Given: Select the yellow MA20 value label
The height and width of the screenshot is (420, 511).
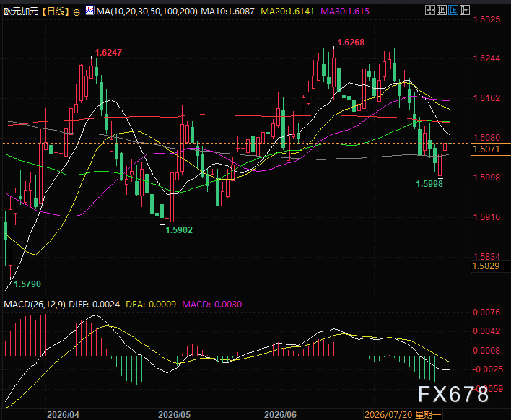Looking at the screenshot, I should tap(287, 12).
